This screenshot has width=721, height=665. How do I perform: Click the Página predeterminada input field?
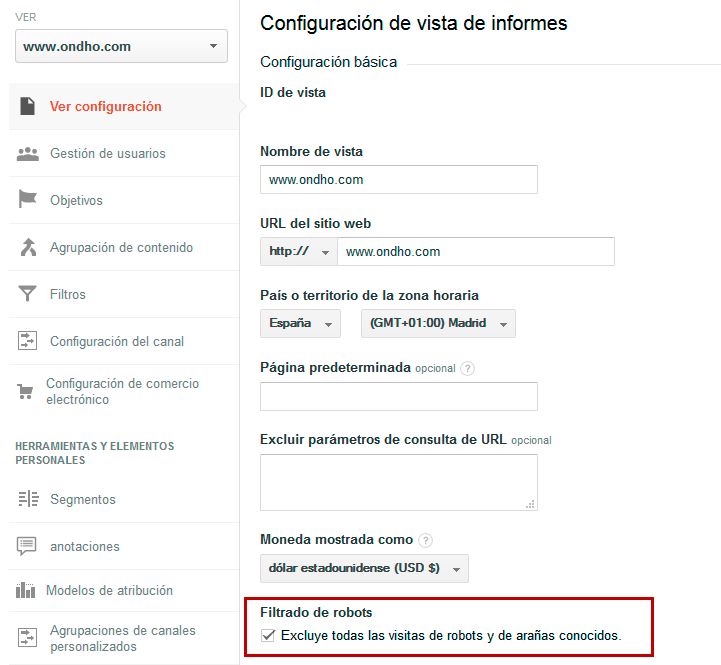(x=399, y=396)
